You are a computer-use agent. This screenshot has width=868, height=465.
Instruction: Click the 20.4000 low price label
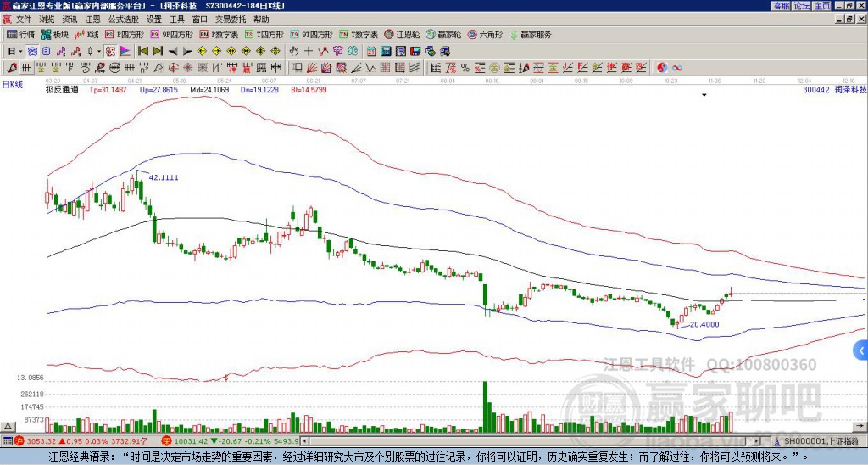(x=704, y=325)
